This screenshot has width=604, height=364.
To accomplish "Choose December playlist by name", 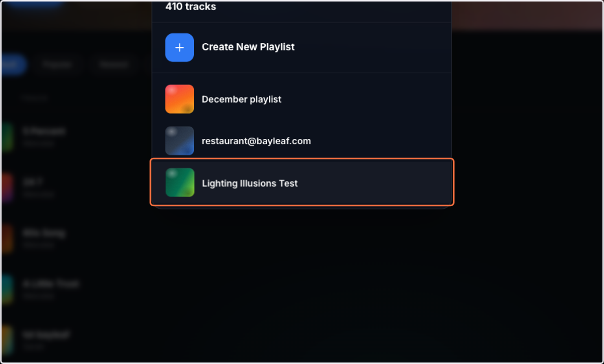I will [x=242, y=99].
